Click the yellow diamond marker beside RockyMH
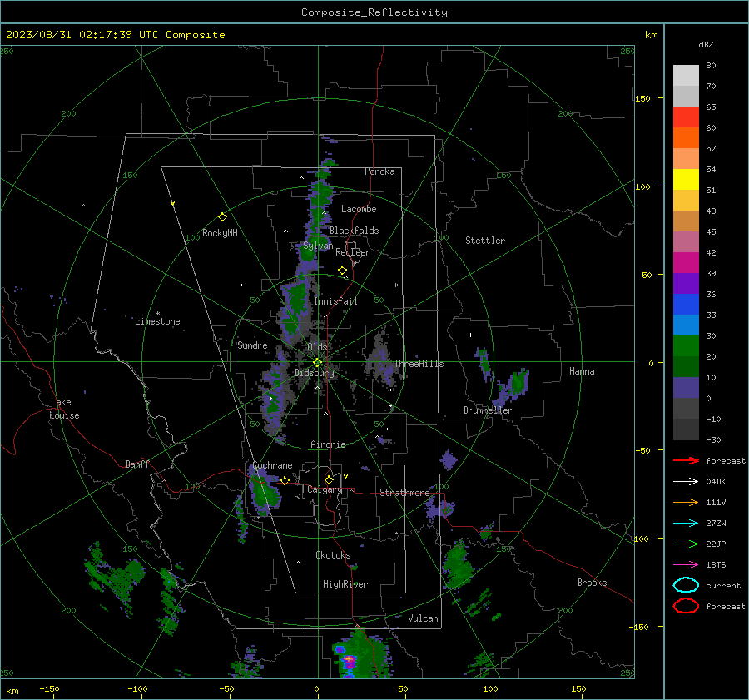The image size is (749, 700). click(x=222, y=217)
